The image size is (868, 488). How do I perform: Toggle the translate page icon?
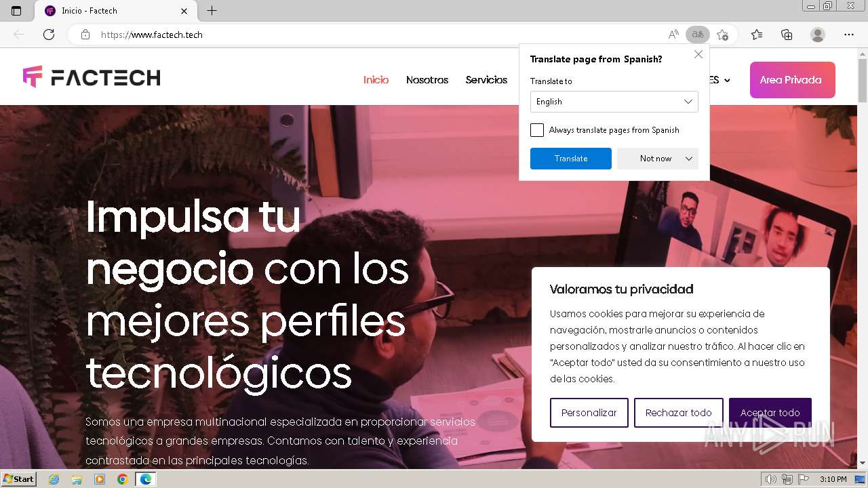pyautogui.click(x=698, y=35)
